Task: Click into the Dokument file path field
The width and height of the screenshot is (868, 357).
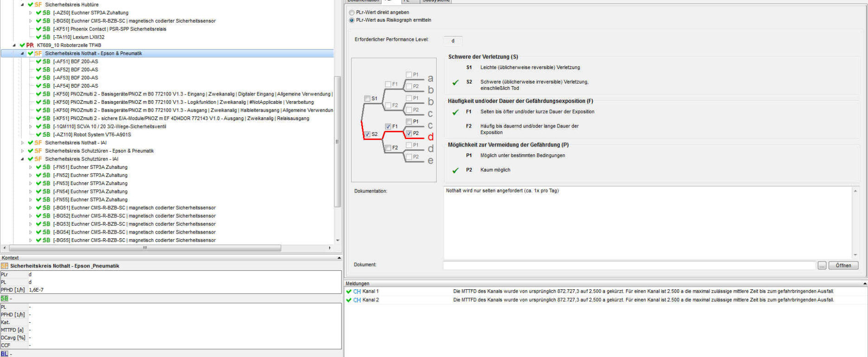Action: [x=629, y=266]
